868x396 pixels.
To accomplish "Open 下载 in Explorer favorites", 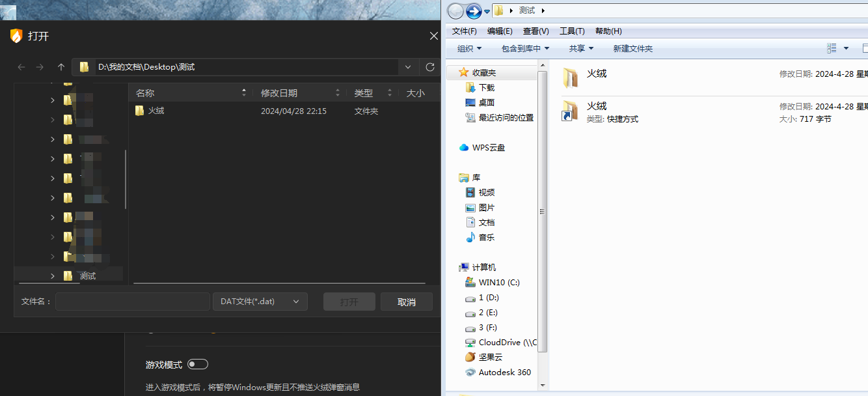I will (487, 88).
